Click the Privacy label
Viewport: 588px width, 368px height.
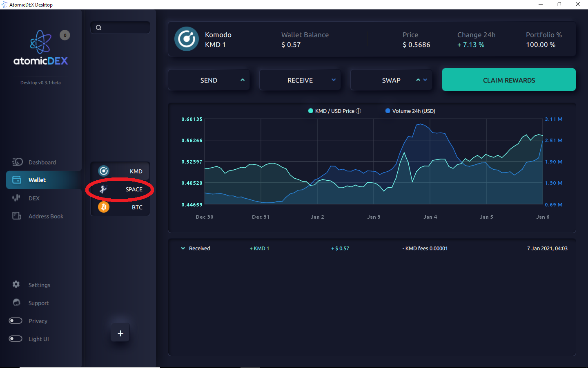[x=38, y=321]
